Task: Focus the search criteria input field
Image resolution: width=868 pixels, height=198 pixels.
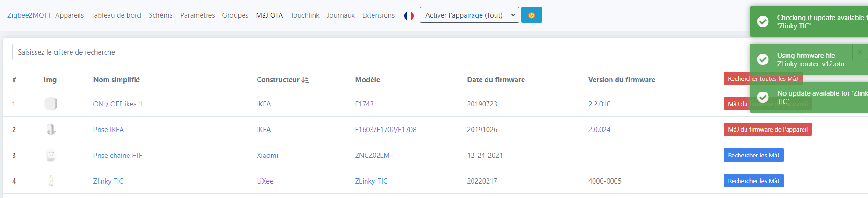Action: [x=374, y=52]
